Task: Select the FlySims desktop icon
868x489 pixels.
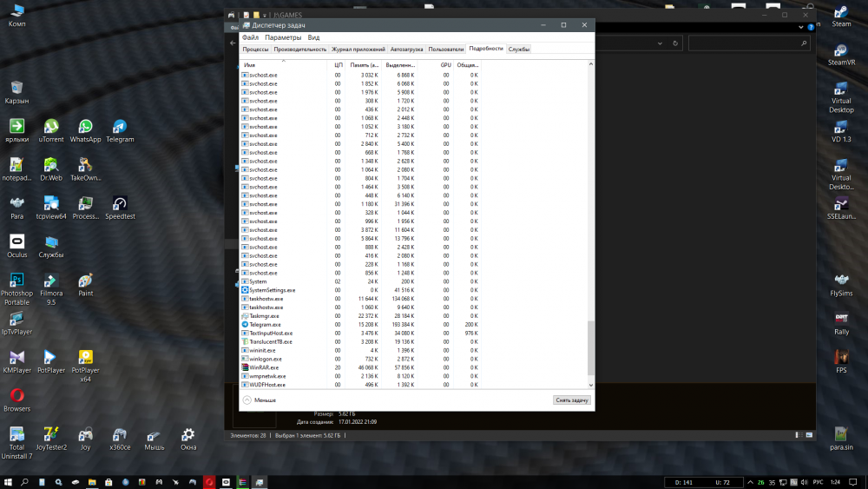Action: [841, 285]
